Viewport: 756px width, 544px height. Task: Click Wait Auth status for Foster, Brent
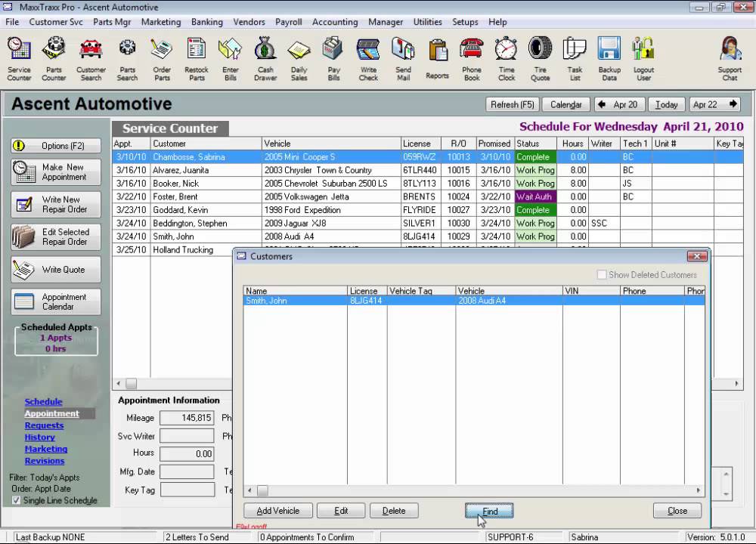coord(535,196)
